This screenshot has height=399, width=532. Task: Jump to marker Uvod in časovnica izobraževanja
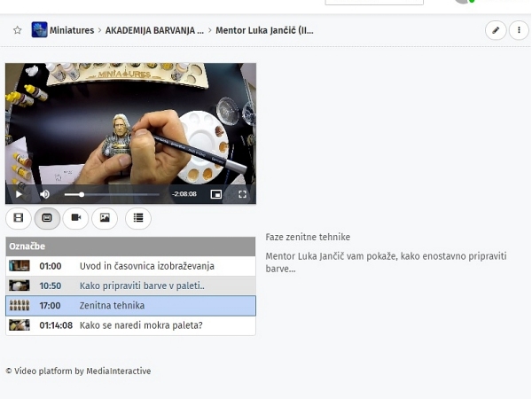coord(146,266)
